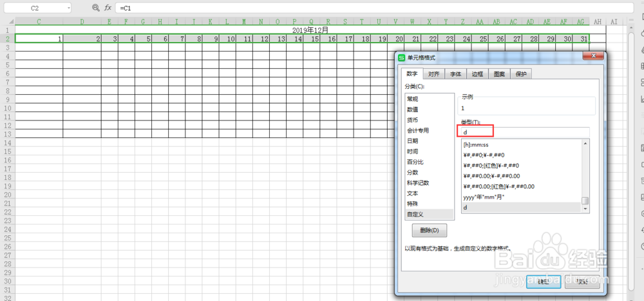Choose the 货币 category
644x301 pixels.
coord(429,120)
